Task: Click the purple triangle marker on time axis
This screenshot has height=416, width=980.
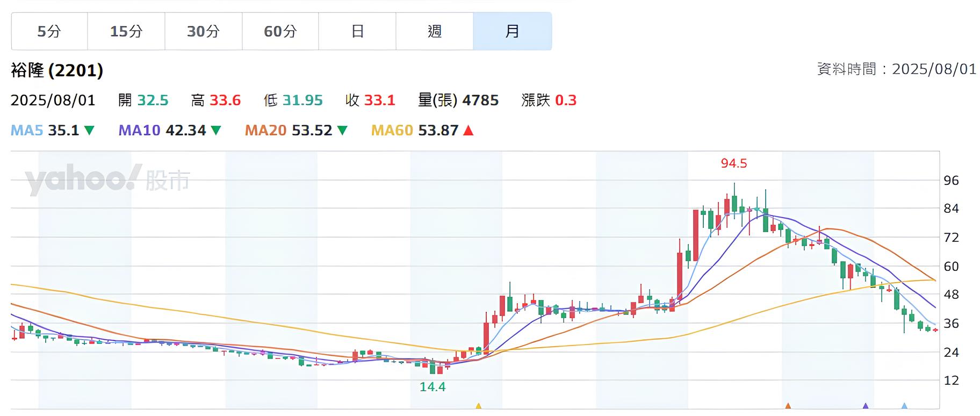Action: coord(866,406)
